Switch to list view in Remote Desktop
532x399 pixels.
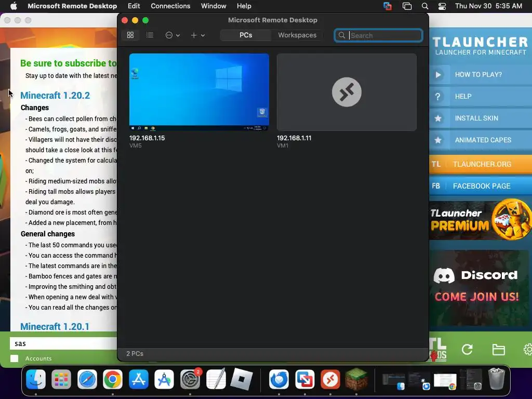[150, 35]
